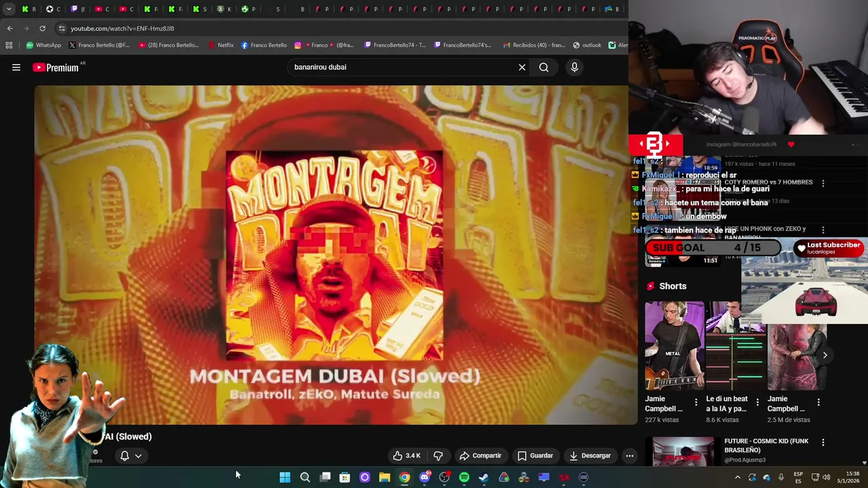Download the video with Descargar
The height and width of the screenshot is (488, 868).
click(x=590, y=455)
